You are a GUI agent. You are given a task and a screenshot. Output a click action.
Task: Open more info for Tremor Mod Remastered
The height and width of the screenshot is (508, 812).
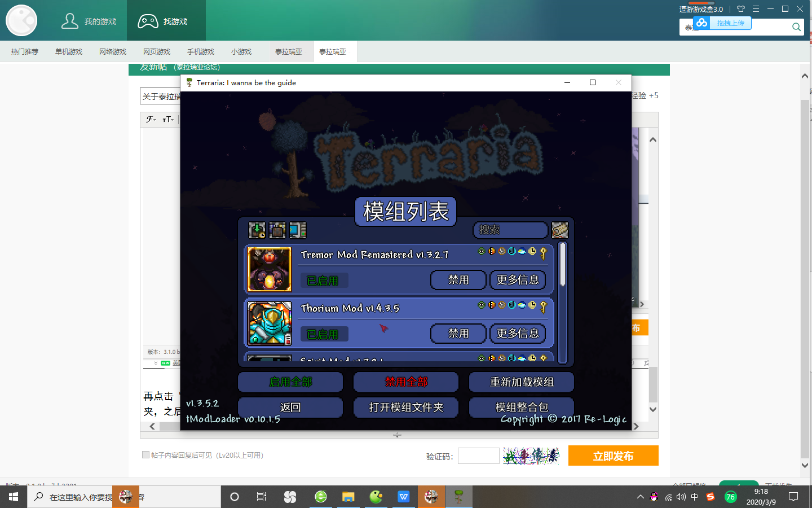[x=518, y=280]
